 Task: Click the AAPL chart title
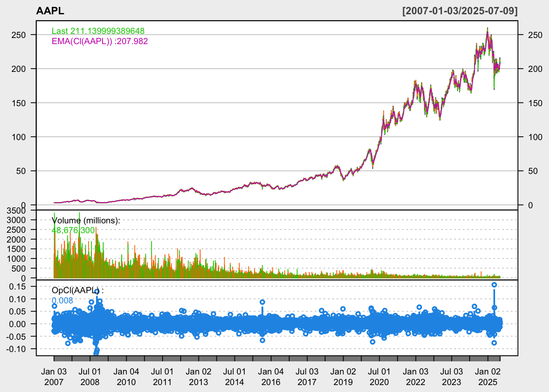(x=50, y=11)
